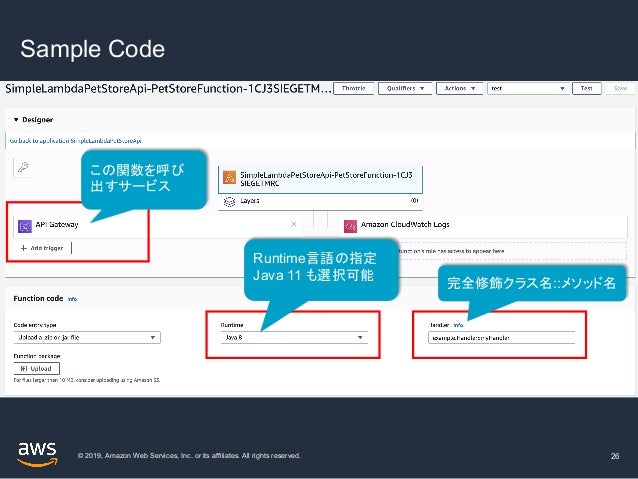Select the Layers row
The width and height of the screenshot is (638, 479).
320,201
